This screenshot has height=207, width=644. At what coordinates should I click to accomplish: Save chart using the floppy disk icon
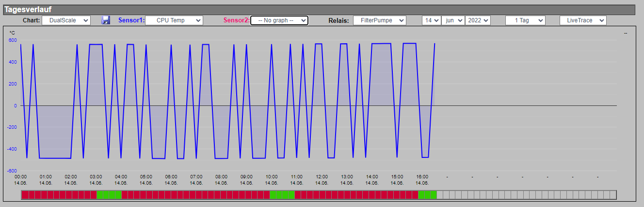pyautogui.click(x=106, y=20)
